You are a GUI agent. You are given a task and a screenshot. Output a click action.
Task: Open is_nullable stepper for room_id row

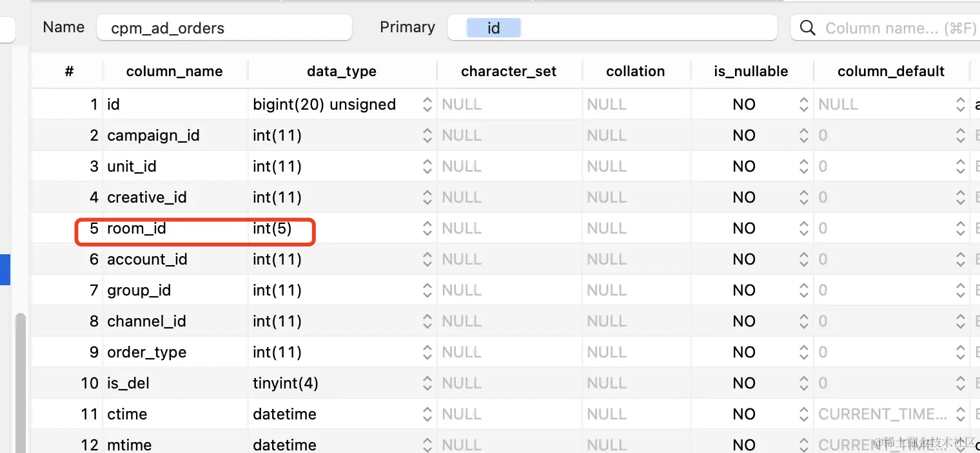[803, 228]
